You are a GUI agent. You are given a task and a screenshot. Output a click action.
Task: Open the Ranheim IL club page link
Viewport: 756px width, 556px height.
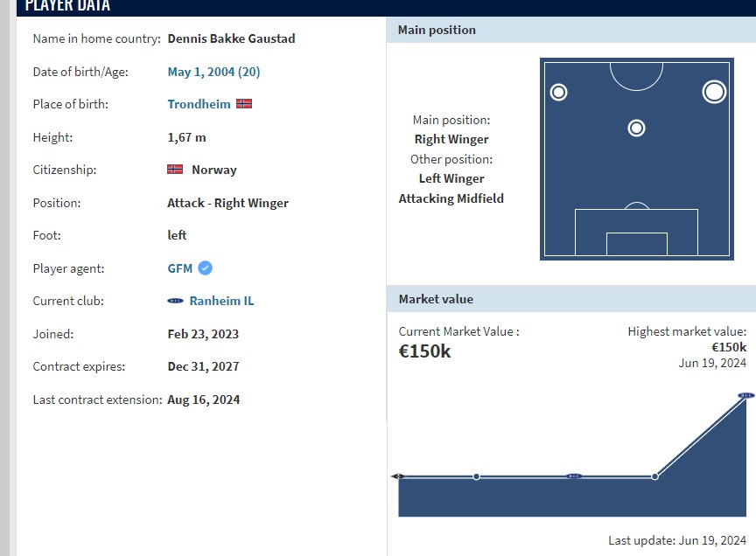point(221,301)
